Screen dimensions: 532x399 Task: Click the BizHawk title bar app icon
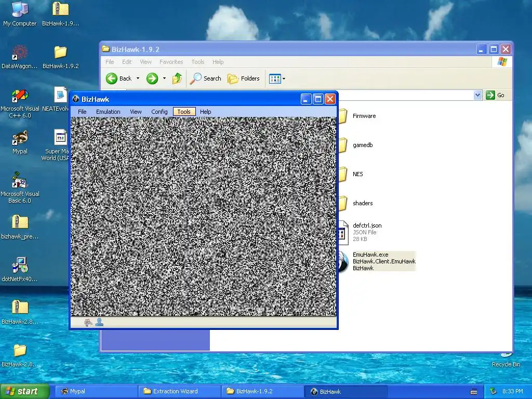76,99
